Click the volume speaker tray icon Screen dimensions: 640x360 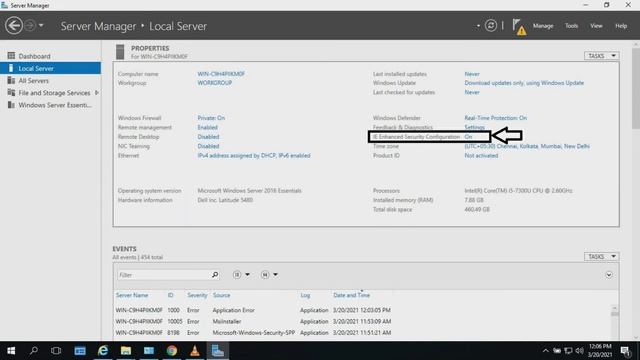[579, 351]
